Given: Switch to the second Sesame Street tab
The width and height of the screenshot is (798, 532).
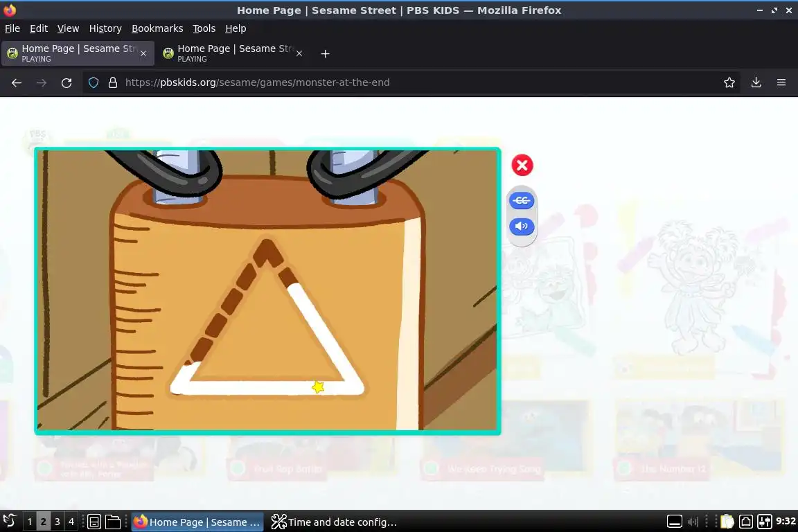Looking at the screenshot, I should (x=233, y=53).
